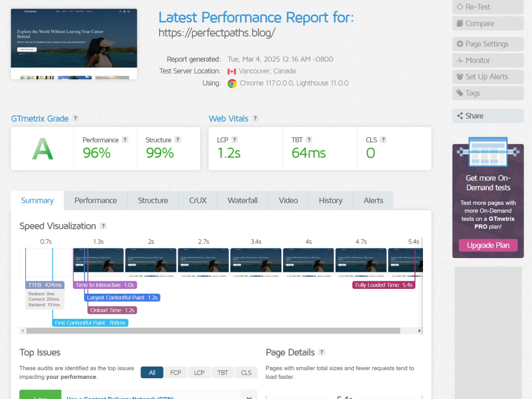Select the Monitor button
This screenshot has height=399, width=532.
(x=488, y=61)
